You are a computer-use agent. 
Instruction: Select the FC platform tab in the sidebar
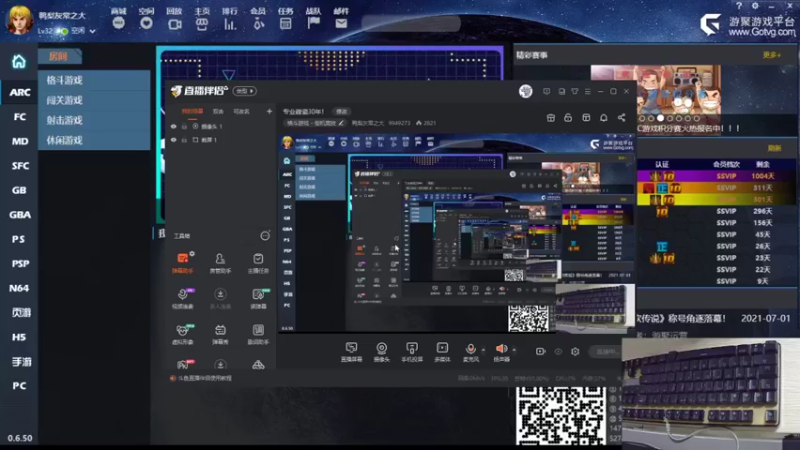19,117
